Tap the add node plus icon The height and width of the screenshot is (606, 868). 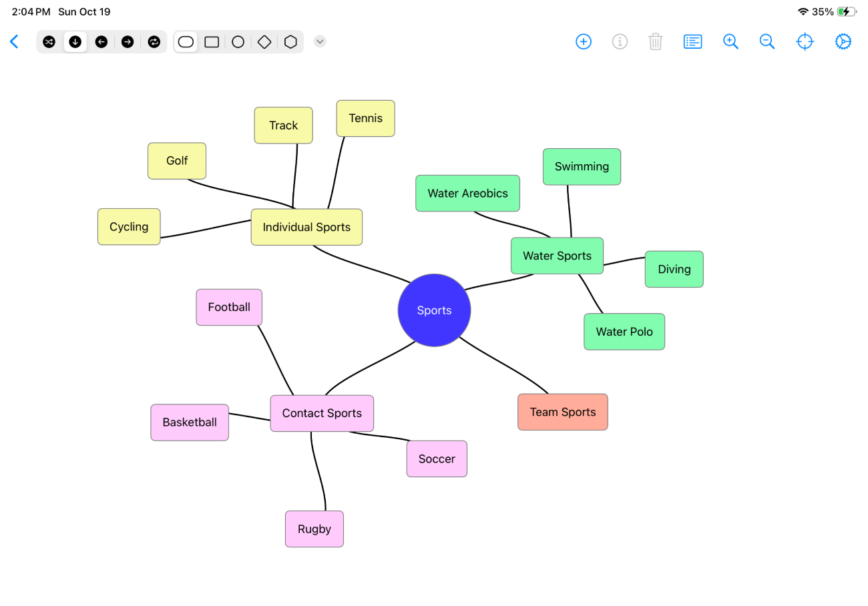[584, 41]
